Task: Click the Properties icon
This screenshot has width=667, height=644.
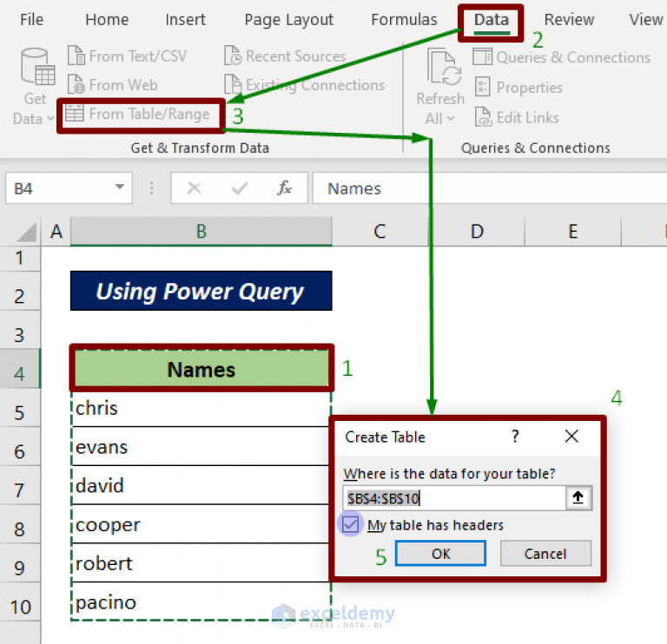Action: [x=482, y=87]
